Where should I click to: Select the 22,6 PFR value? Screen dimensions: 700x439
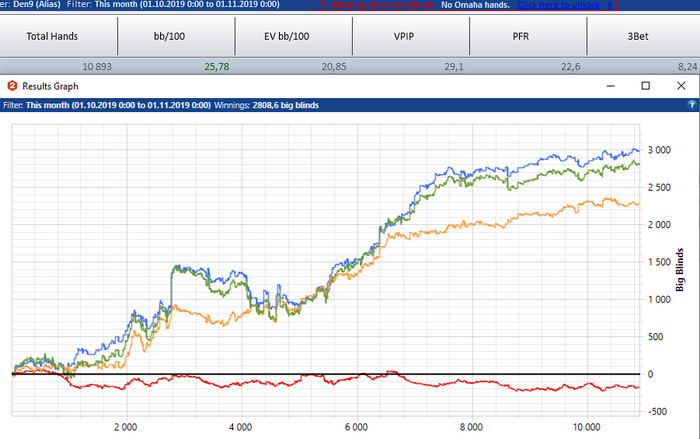571,67
